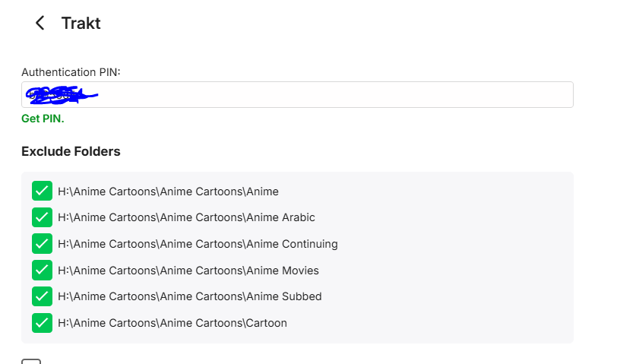Tick the empty checkbox below the folder list
The height and width of the screenshot is (364, 617).
31,362
